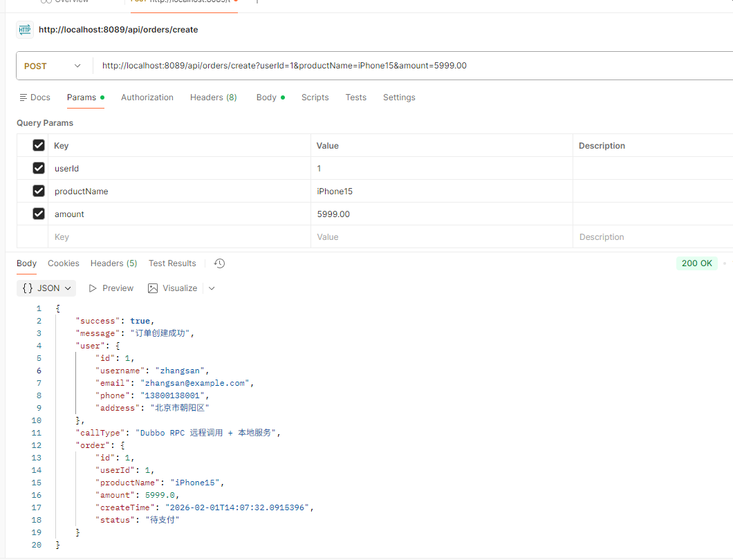Expand the chevron next to Visualize

(x=212, y=288)
